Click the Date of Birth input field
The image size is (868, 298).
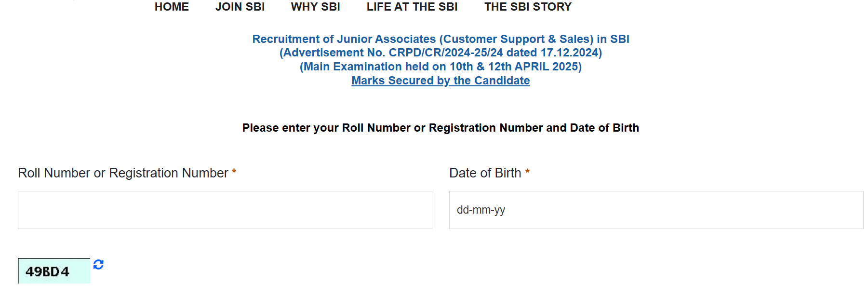coord(655,210)
